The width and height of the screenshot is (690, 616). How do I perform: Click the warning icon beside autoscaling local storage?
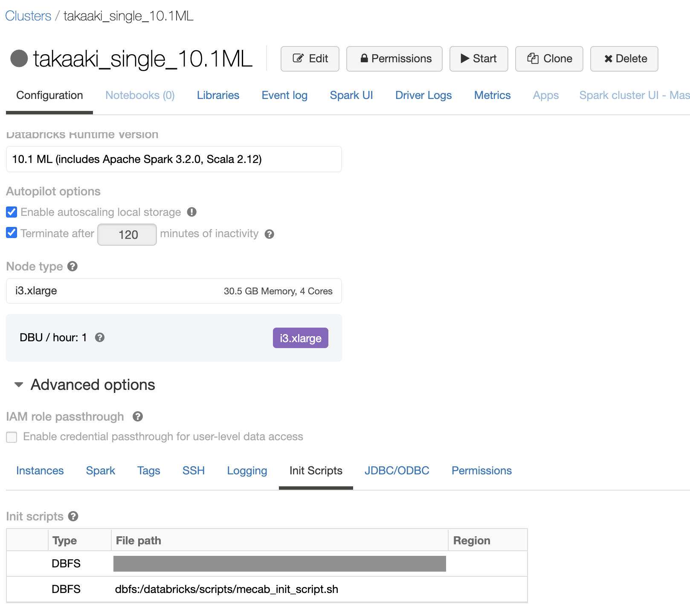[x=192, y=212]
